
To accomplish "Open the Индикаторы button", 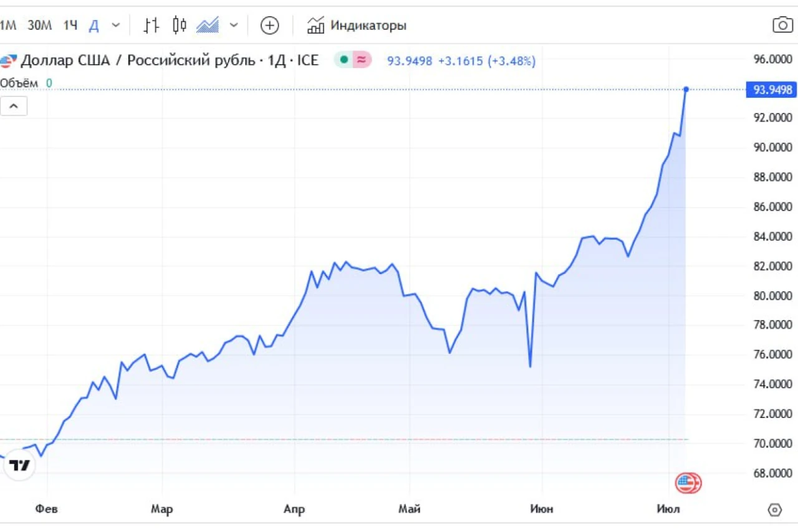I will point(357,26).
